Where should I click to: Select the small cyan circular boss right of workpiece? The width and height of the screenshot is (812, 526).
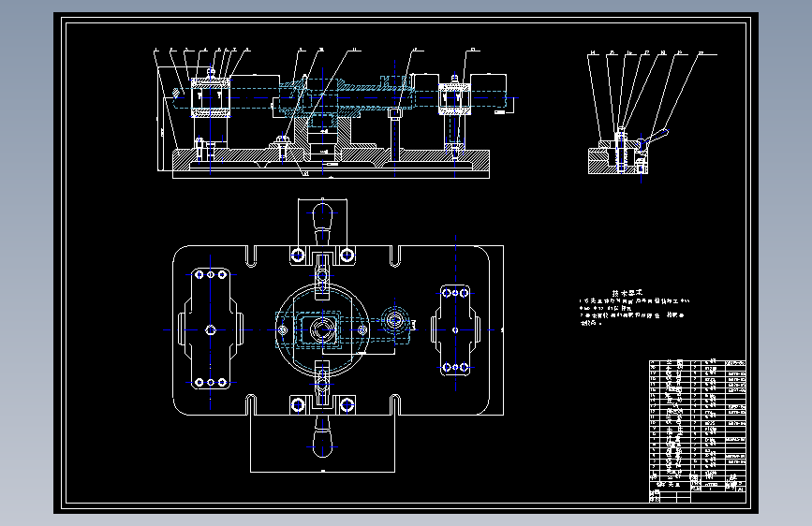[394, 320]
